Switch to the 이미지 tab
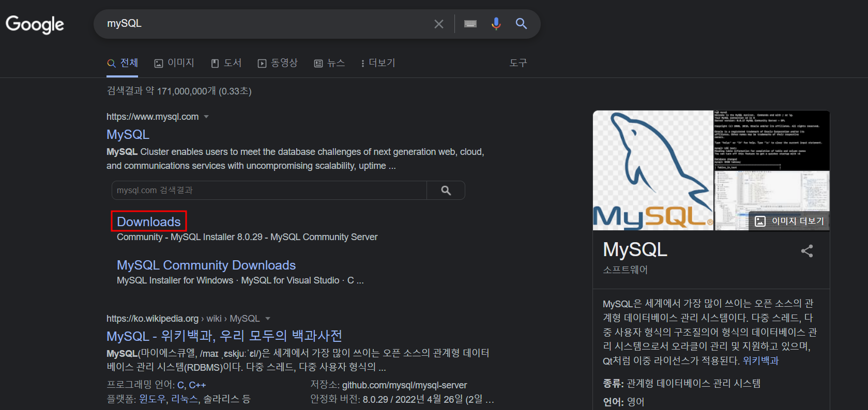The image size is (868, 410). point(175,63)
